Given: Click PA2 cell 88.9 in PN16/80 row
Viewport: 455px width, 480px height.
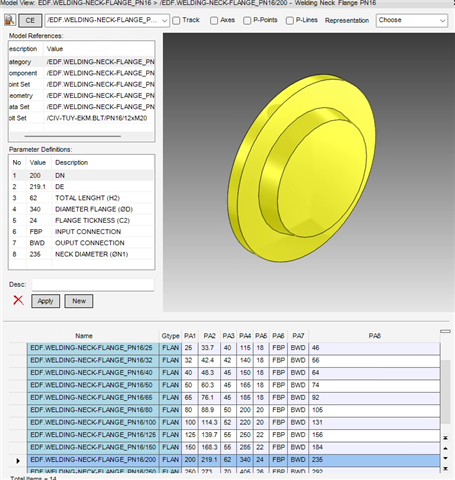Looking at the screenshot, I should 208,410.
